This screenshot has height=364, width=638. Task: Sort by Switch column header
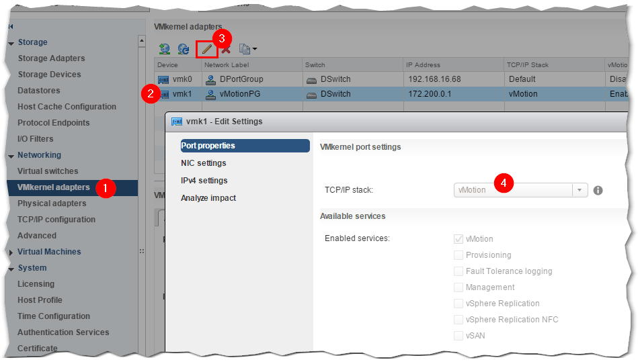pyautogui.click(x=352, y=64)
